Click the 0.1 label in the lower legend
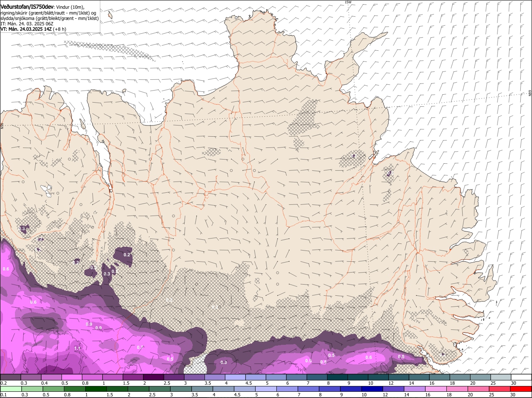Screen dimensions: 532x398 [x=3, y=395]
